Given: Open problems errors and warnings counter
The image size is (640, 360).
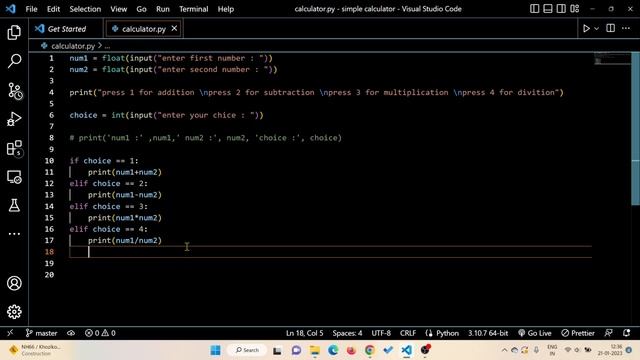Looking at the screenshot, I should (100, 333).
